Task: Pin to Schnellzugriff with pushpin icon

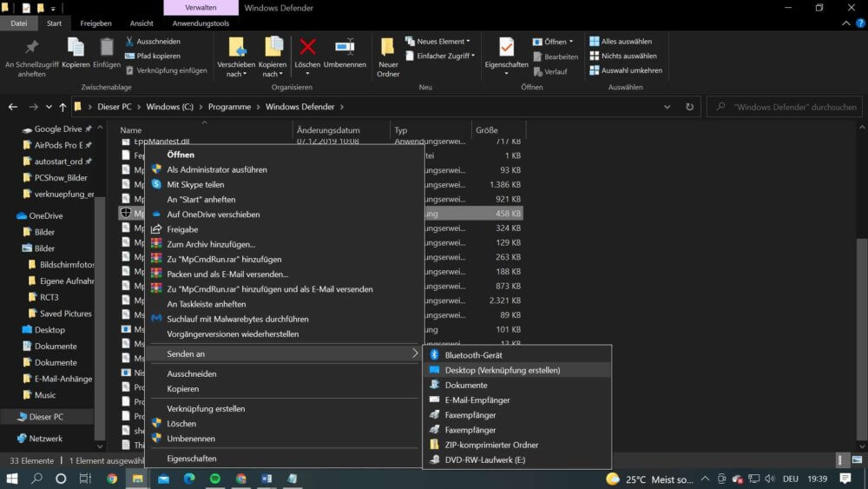Action: pos(31,57)
